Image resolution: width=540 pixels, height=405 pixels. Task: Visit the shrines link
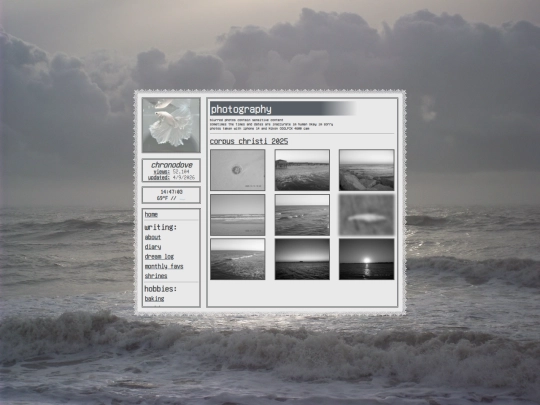156,276
